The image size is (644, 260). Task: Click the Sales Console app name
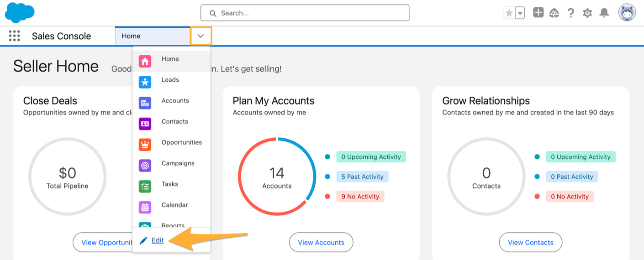coord(62,36)
